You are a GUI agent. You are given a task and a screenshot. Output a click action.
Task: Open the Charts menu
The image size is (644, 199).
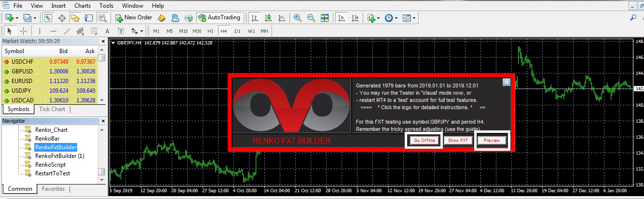[x=82, y=6]
